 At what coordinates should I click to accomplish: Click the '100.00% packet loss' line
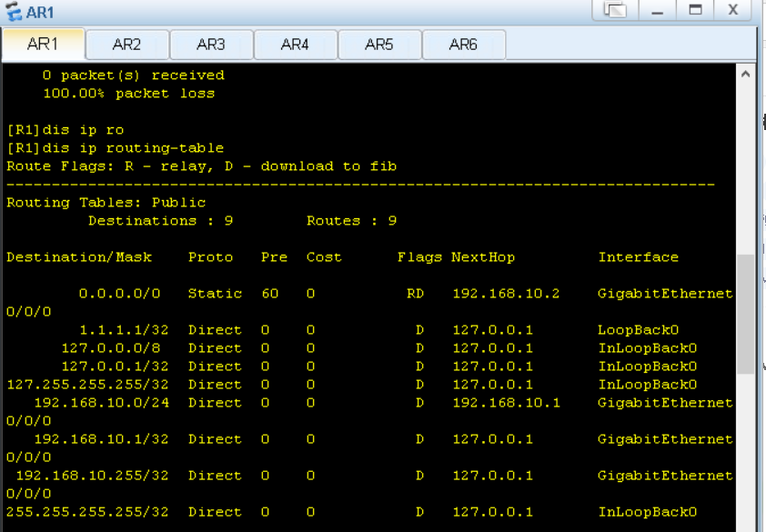(129, 94)
